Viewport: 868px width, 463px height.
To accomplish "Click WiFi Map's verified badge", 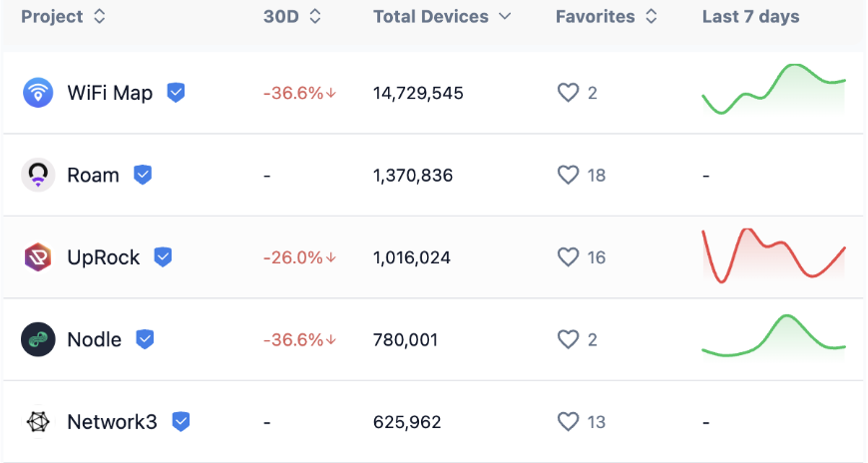I will (176, 93).
